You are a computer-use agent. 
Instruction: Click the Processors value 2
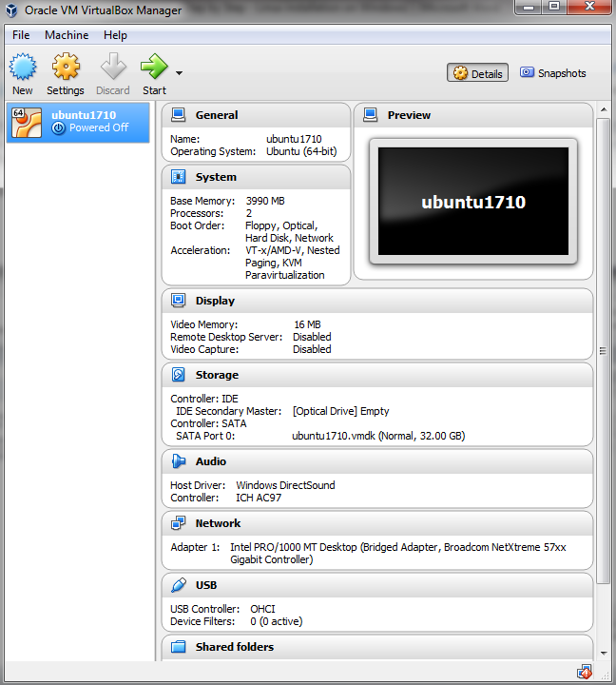[x=249, y=213]
